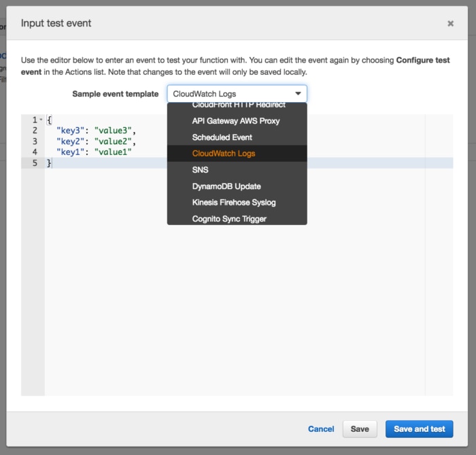Screen dimensions: 476x455
Task: Click the Save and test button
Action: click(x=419, y=429)
